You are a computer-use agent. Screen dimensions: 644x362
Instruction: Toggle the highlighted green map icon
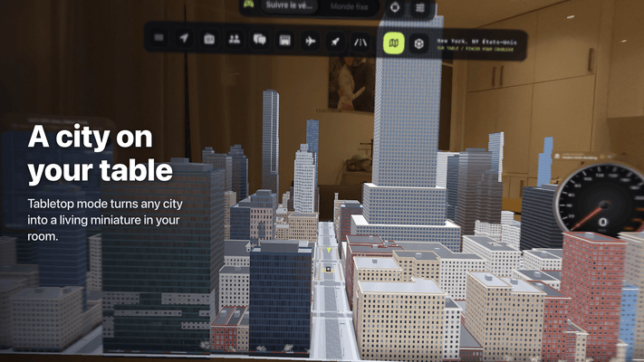393,43
